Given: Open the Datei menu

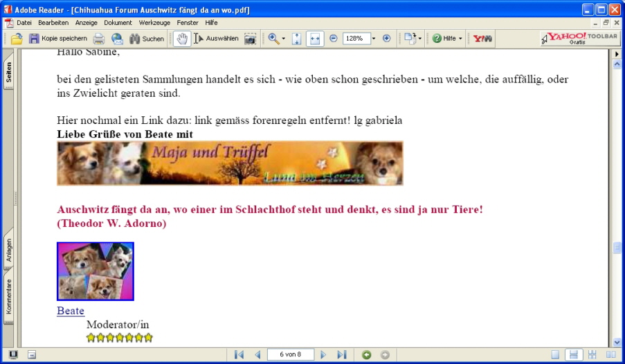Looking at the screenshot, I should tap(24, 23).
